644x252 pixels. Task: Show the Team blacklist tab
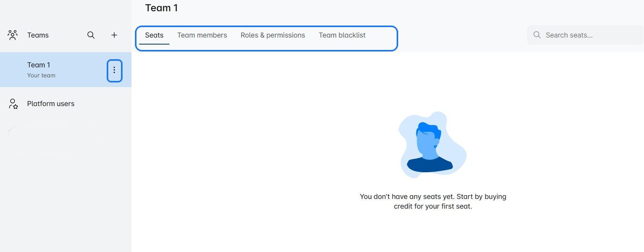(342, 35)
